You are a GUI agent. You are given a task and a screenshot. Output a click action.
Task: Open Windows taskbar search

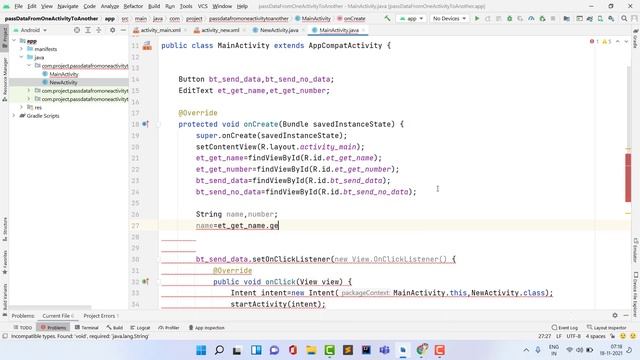click(219, 350)
